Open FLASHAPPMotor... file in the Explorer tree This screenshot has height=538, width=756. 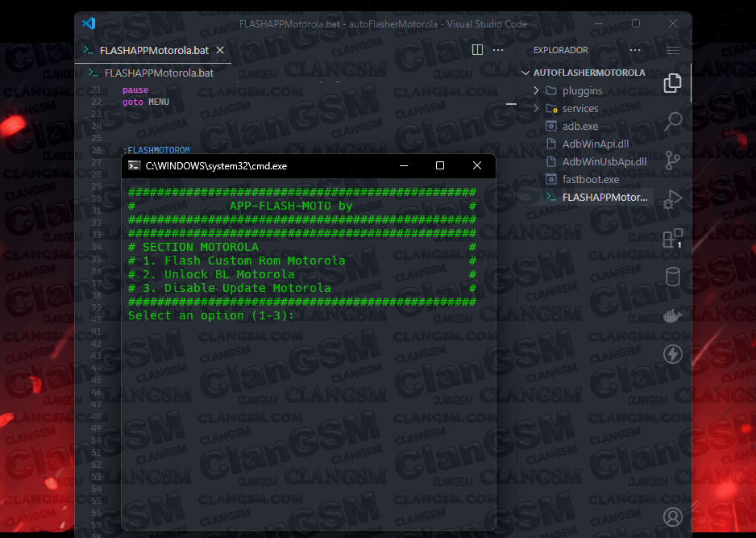click(x=604, y=198)
